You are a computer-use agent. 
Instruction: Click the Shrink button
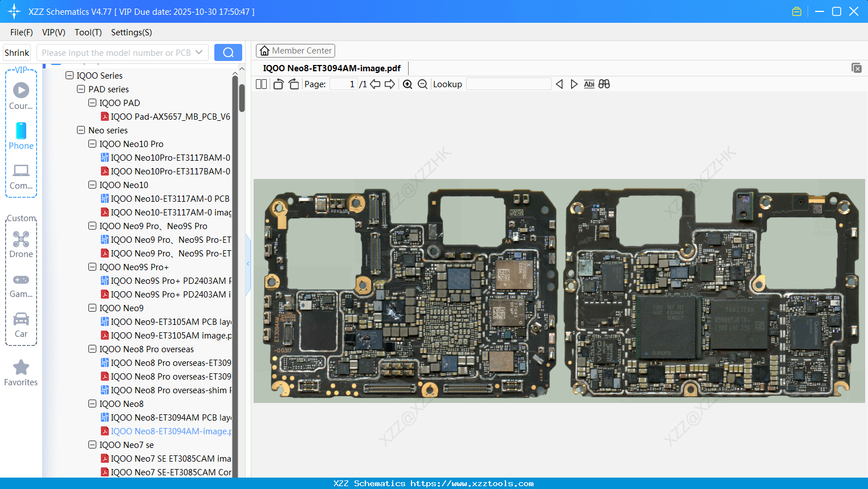point(17,52)
